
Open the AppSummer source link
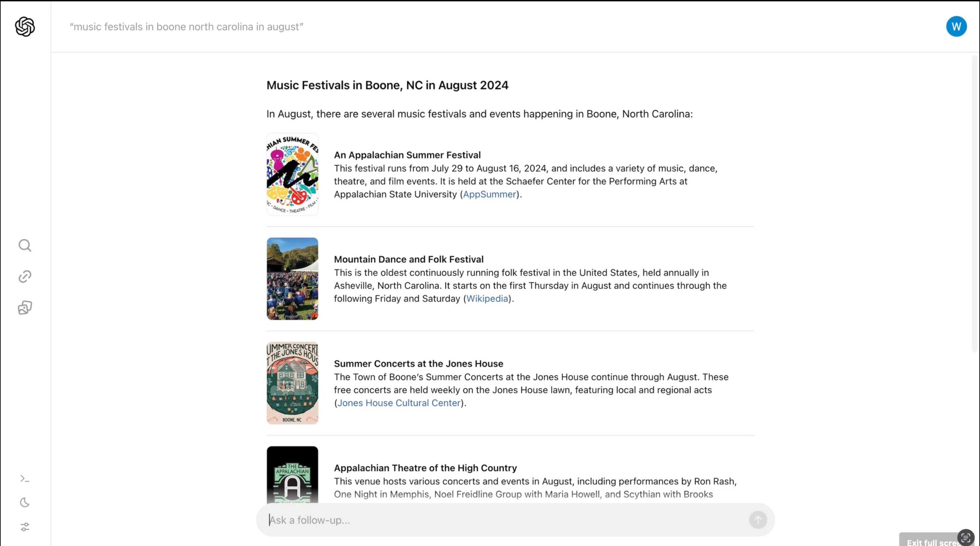pos(489,194)
